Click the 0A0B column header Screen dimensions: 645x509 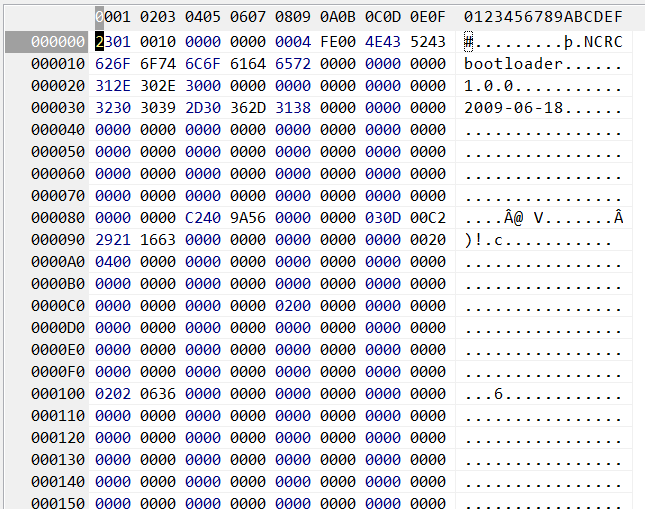pos(338,17)
